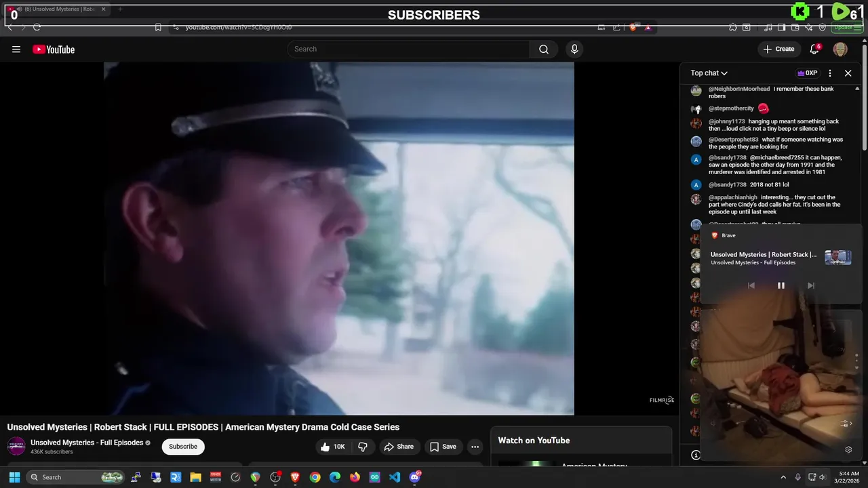Share the video
Screen dimensions: 868x488
[399, 447]
